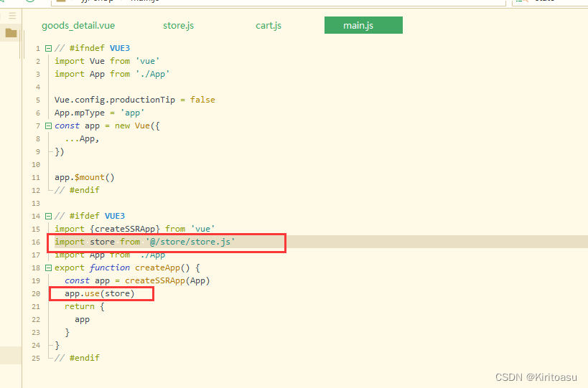Click line number 13 in the gutter
The width and height of the screenshot is (588, 388).
point(36,204)
